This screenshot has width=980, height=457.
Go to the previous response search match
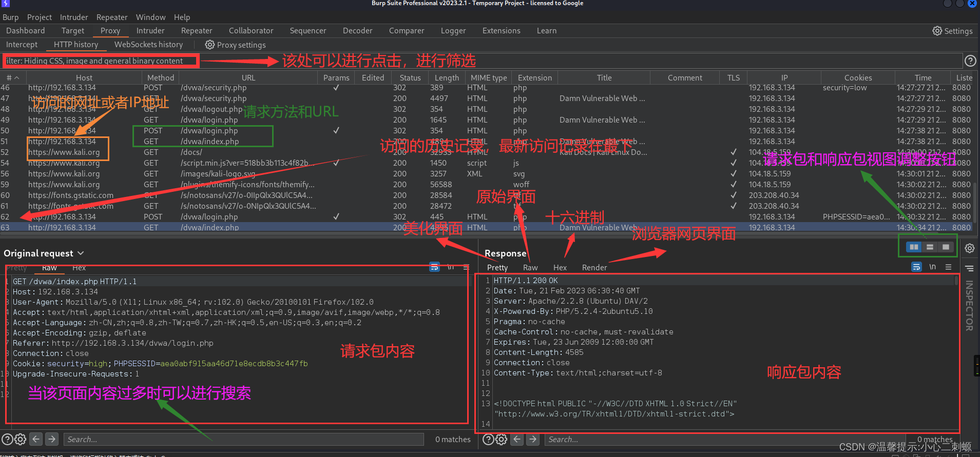[517, 439]
